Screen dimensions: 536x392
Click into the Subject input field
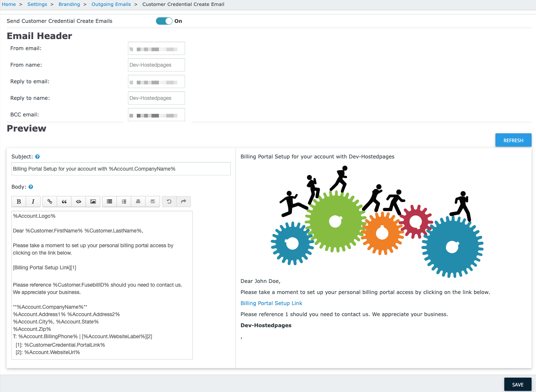click(121, 169)
